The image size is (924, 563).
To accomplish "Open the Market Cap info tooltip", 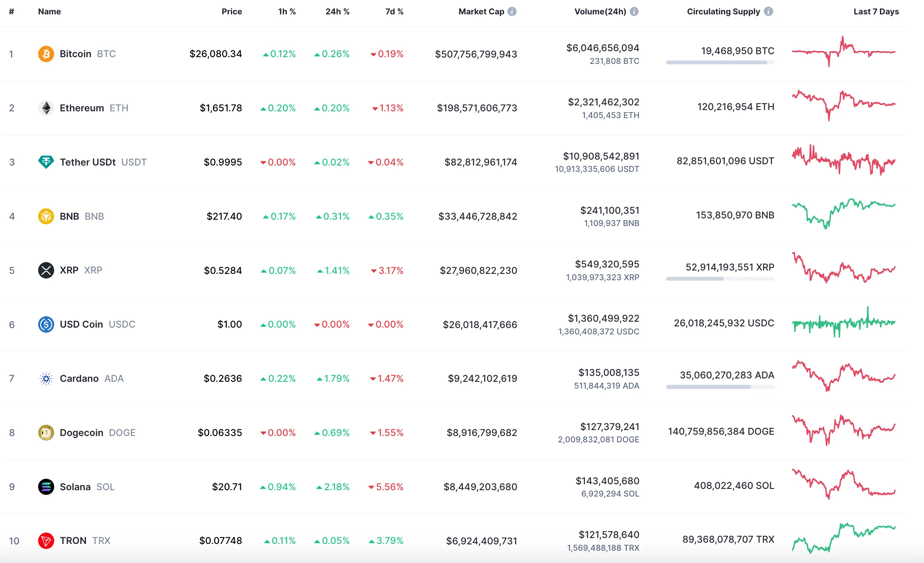I will coord(513,11).
